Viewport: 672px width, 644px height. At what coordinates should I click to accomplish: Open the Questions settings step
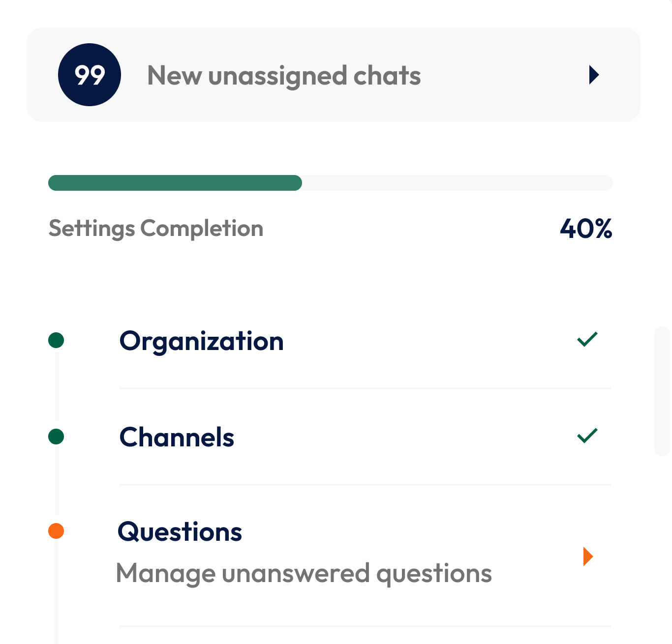coord(180,532)
